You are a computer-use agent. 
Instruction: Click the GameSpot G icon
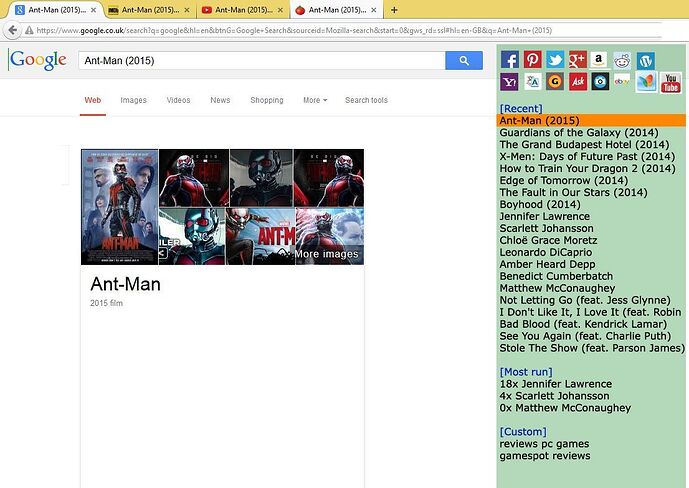(555, 82)
